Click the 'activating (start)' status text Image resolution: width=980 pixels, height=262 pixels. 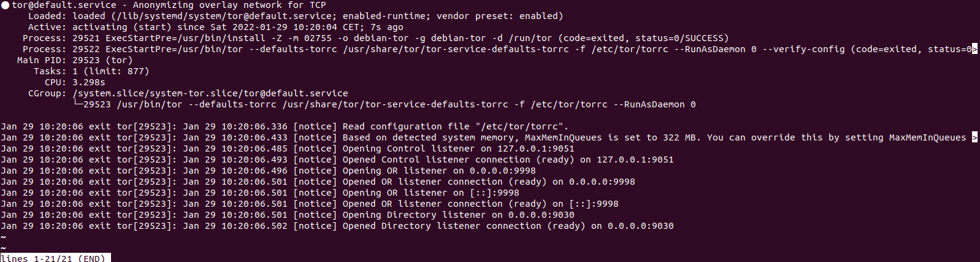pos(122,27)
